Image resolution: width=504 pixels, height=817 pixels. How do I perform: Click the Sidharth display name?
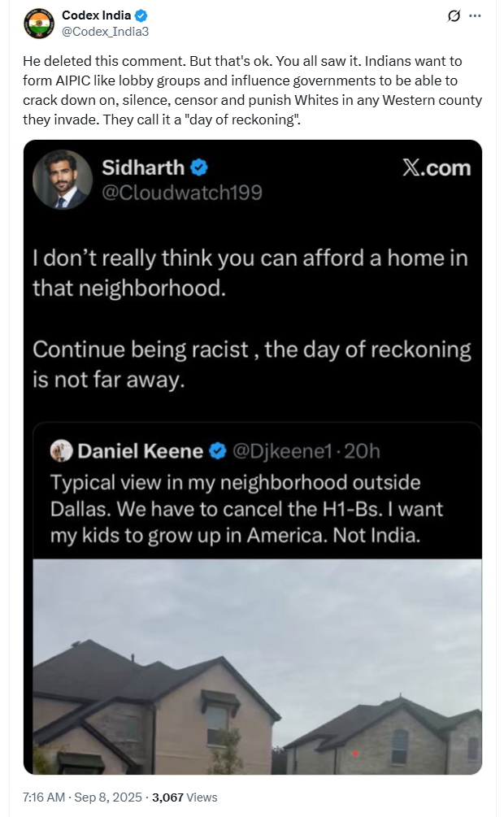coord(143,167)
